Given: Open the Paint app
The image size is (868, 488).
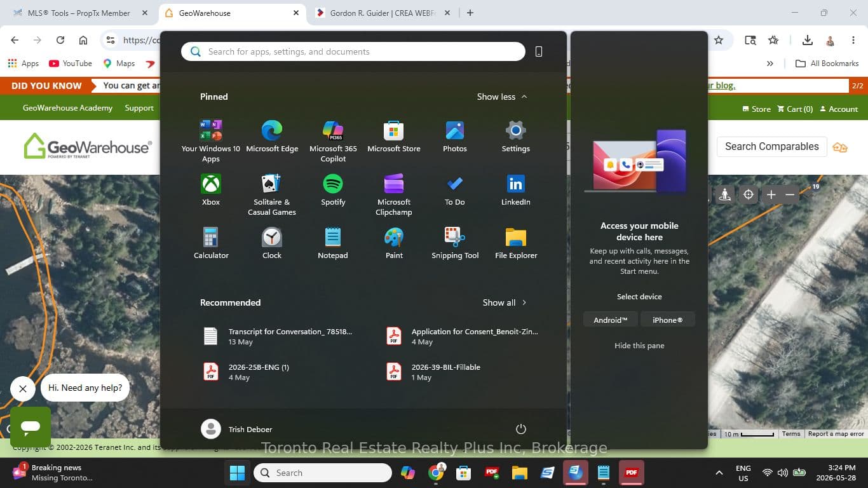Looking at the screenshot, I should (x=394, y=243).
